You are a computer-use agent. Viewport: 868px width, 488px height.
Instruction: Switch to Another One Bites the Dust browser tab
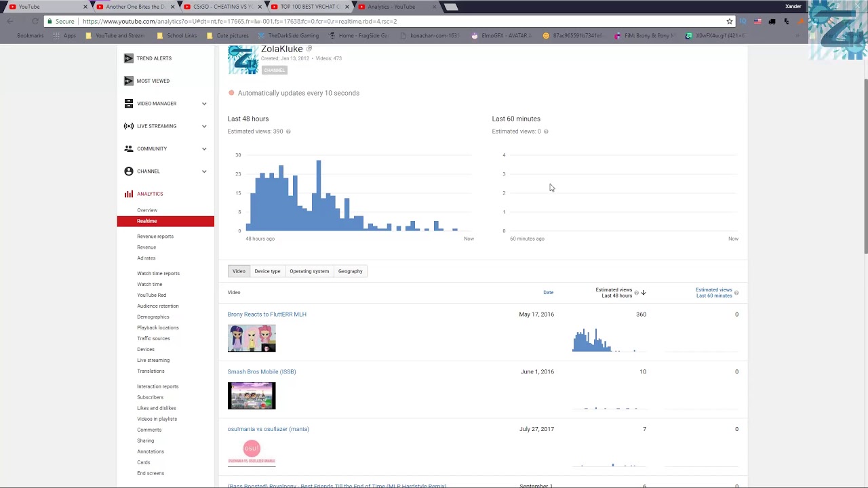point(134,7)
